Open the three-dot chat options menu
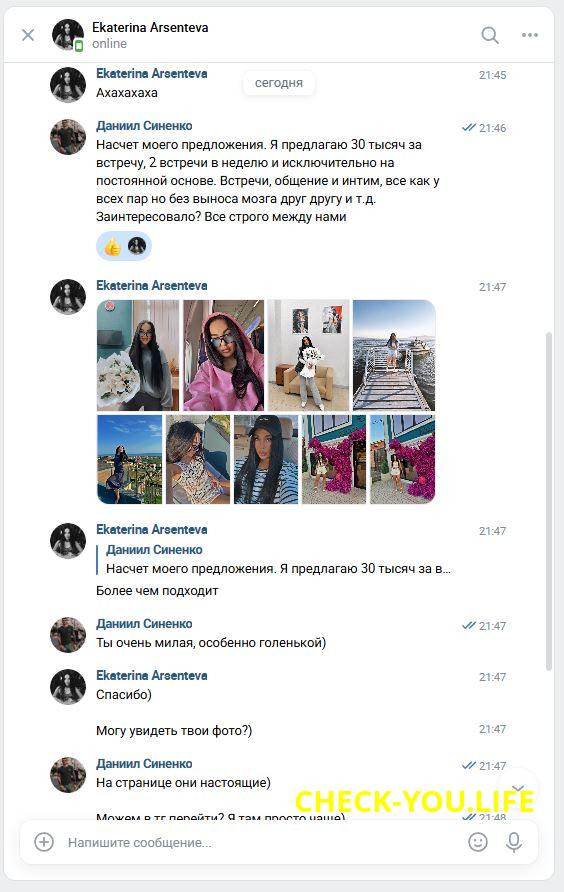Screen dimensions: 564x892 coord(530,35)
